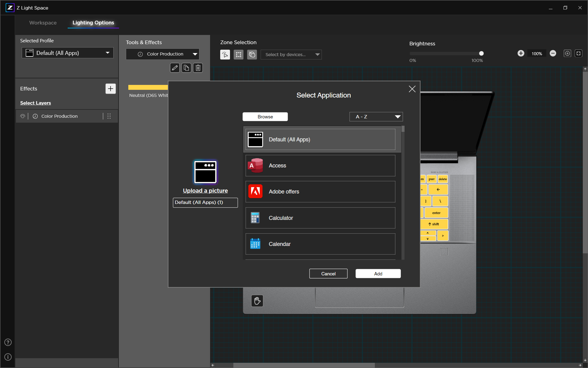Click the pencil edit effect icon

click(175, 68)
